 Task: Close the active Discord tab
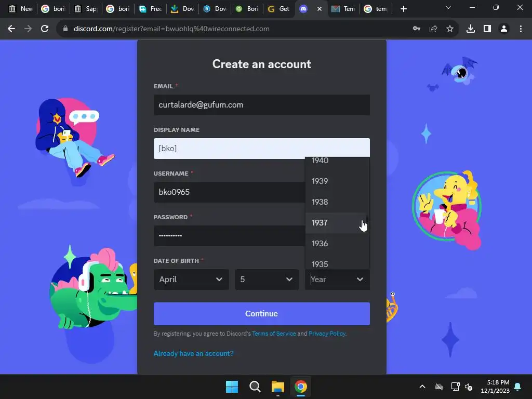(320, 9)
